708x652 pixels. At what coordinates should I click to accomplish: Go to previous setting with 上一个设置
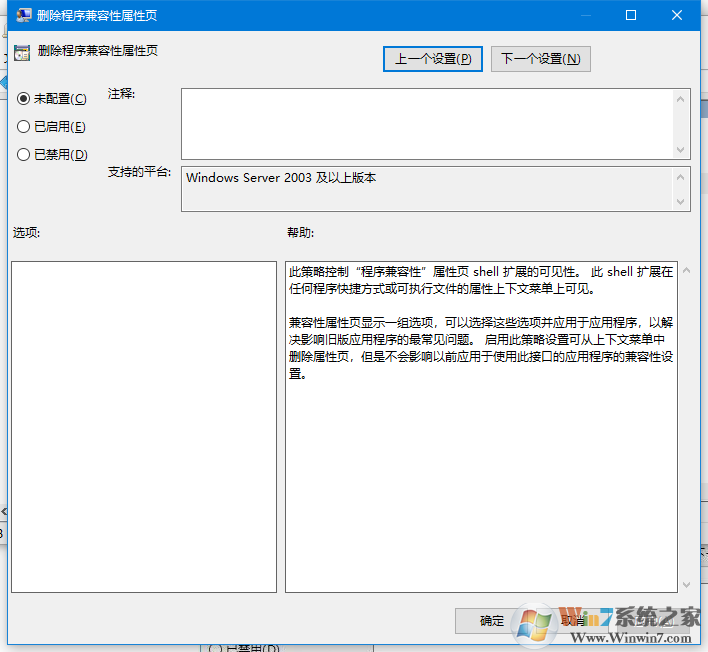point(433,59)
